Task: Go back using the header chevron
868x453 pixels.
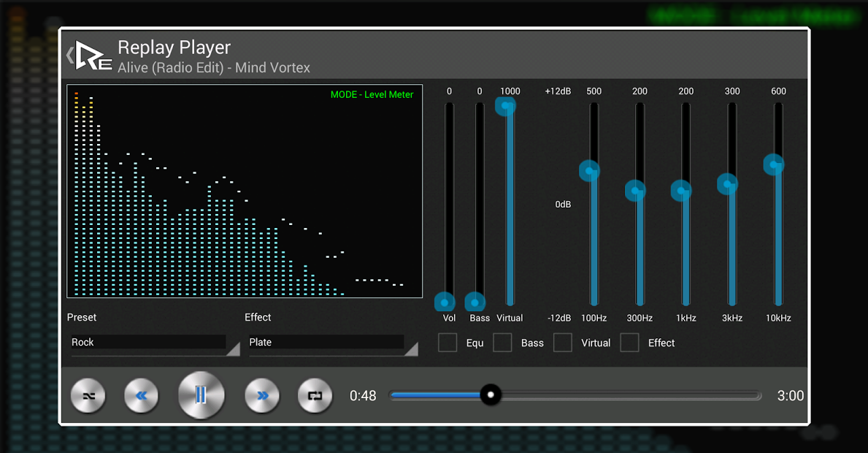Action: coord(70,56)
